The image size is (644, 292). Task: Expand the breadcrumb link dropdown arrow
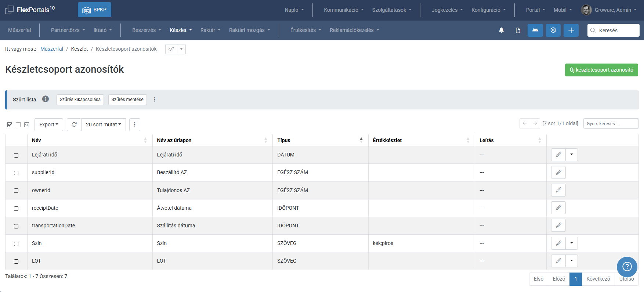point(181,49)
